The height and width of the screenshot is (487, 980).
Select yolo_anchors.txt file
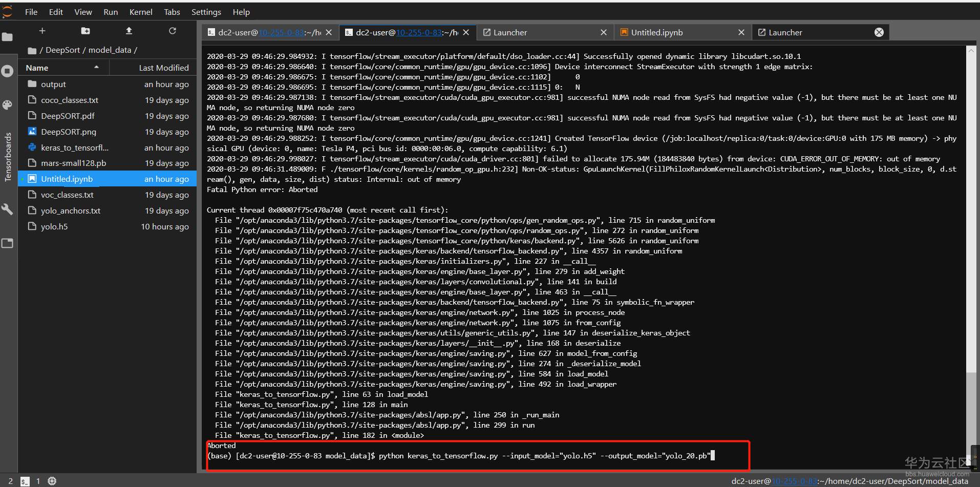point(108,210)
